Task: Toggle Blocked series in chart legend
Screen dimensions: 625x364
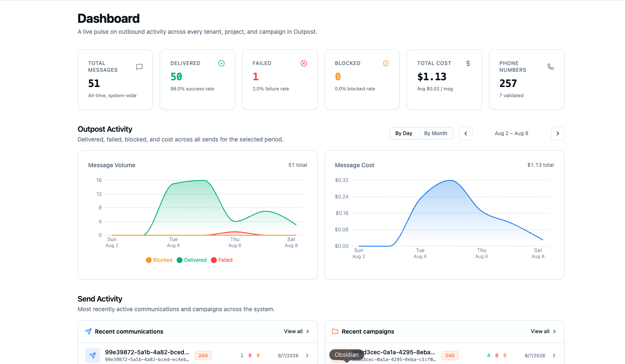Action: coord(159,260)
